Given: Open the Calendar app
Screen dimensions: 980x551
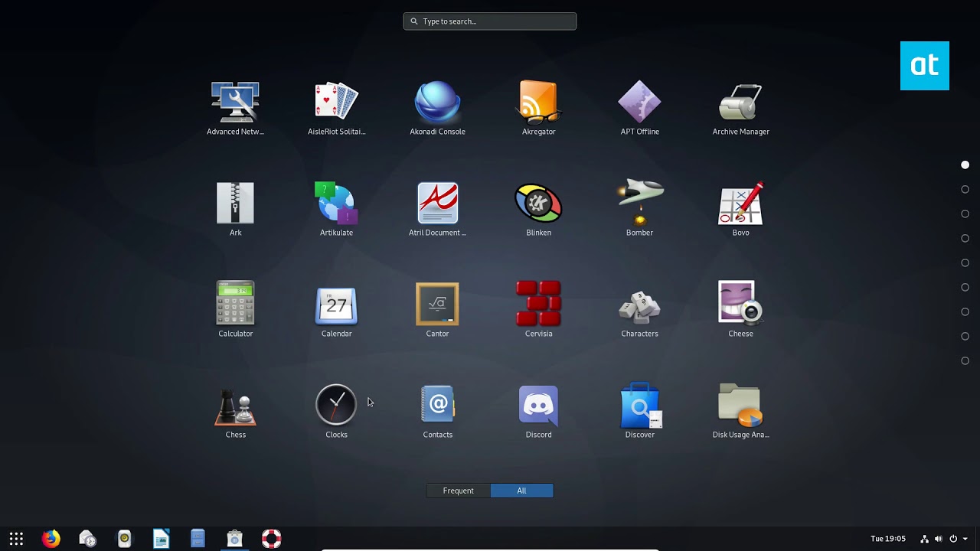Looking at the screenshot, I should click(336, 305).
